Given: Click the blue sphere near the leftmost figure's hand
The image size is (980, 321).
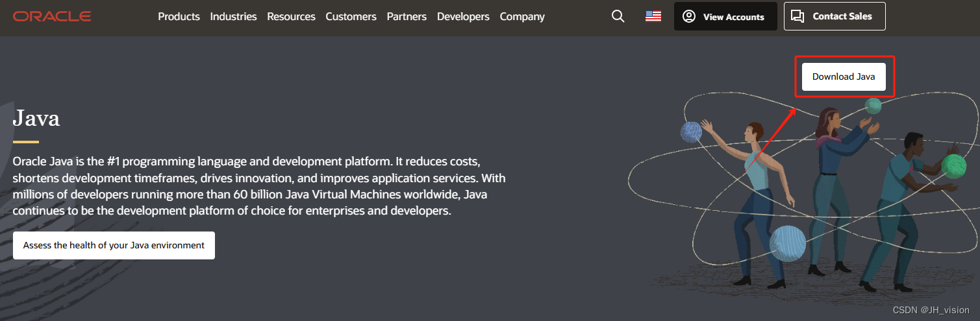Looking at the screenshot, I should click(x=691, y=132).
